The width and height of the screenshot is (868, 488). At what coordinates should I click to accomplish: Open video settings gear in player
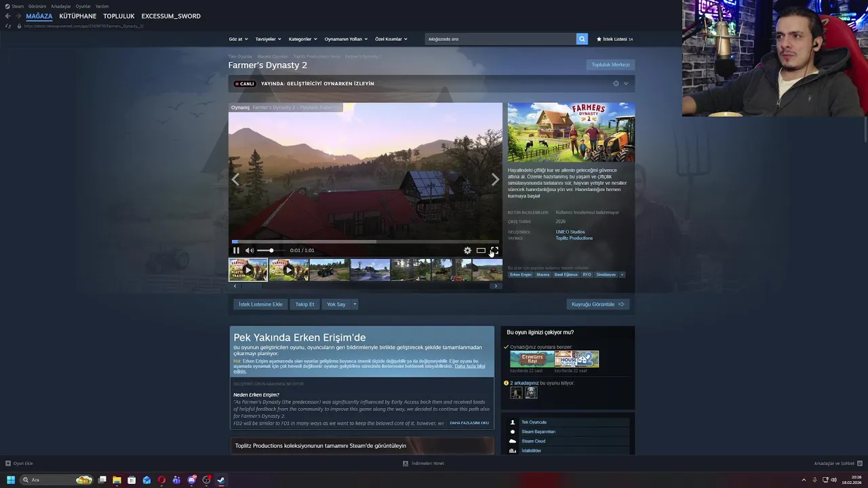(467, 250)
